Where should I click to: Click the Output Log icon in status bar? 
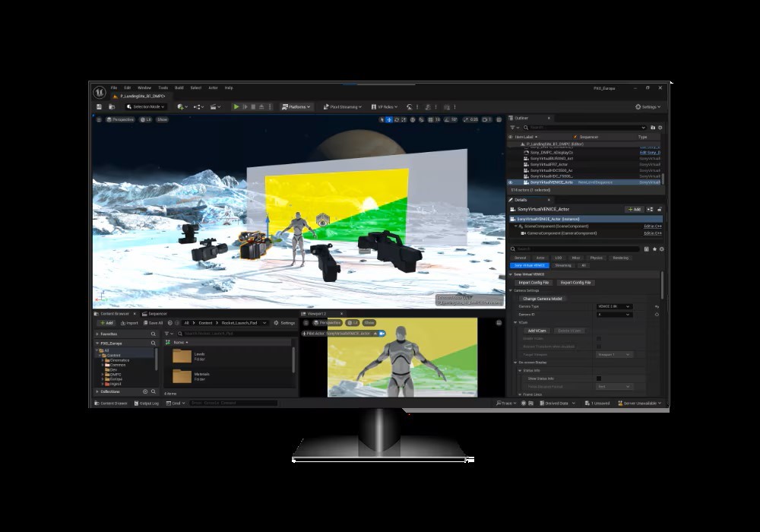pyautogui.click(x=148, y=404)
